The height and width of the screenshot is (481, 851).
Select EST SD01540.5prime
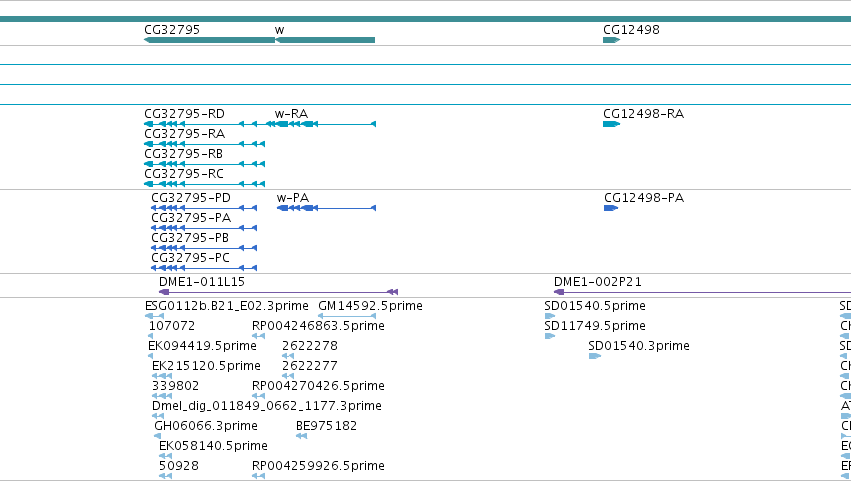595,306
